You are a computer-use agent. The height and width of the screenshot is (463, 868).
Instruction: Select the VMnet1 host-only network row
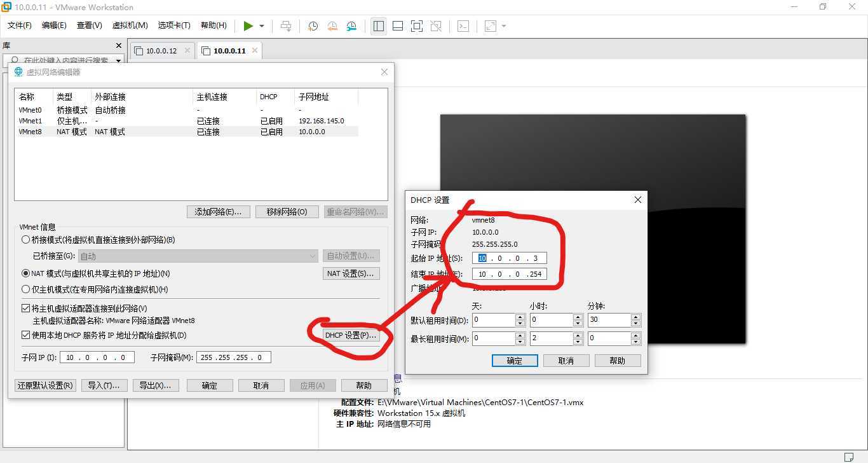187,121
